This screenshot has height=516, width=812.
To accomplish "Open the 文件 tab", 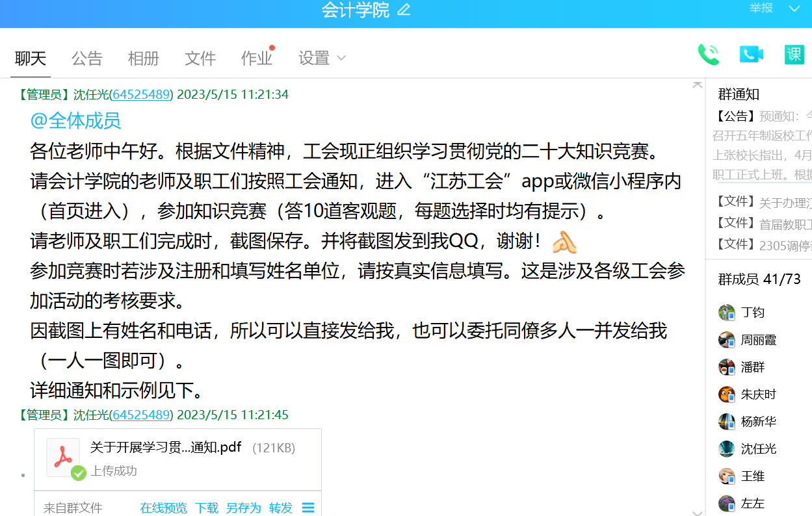I will tap(200, 58).
